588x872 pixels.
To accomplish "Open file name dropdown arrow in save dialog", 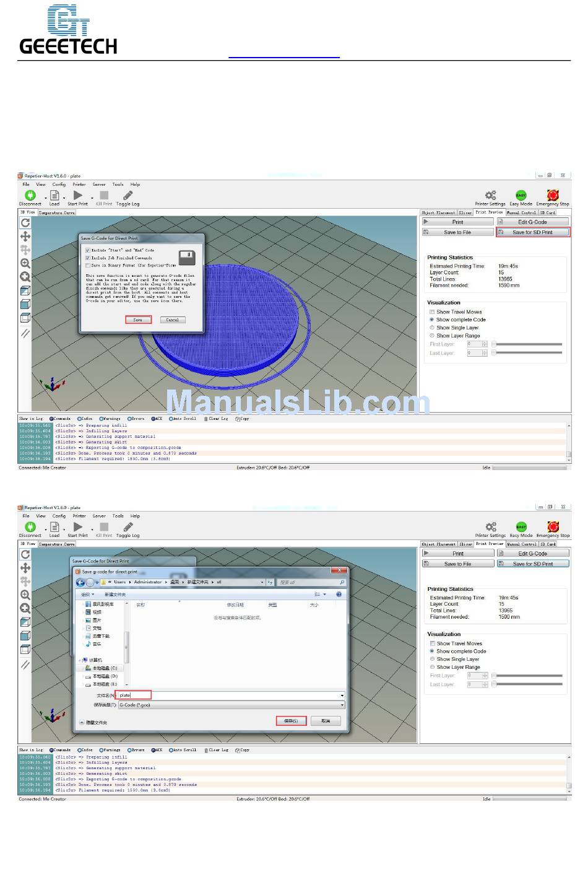I will point(342,695).
